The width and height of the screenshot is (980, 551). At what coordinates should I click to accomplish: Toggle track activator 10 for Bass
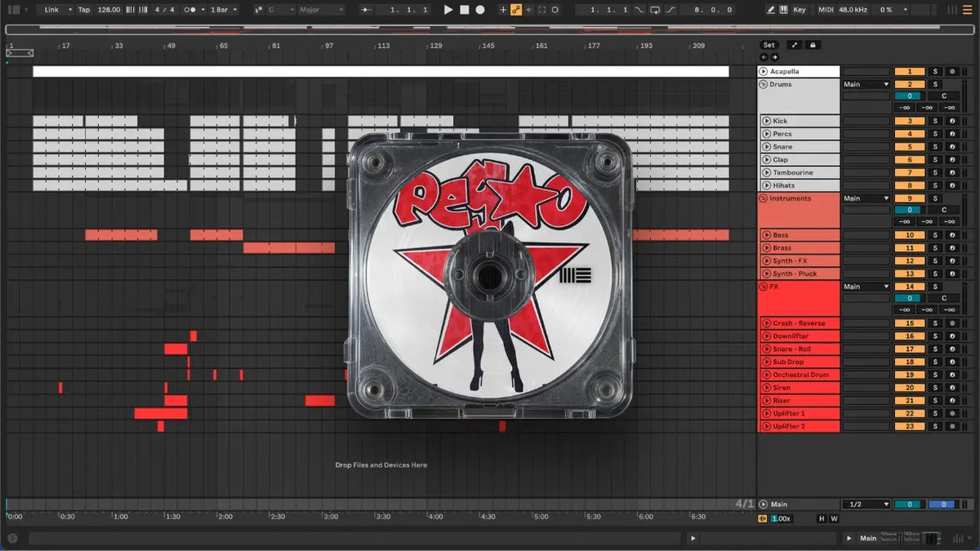[x=910, y=235]
